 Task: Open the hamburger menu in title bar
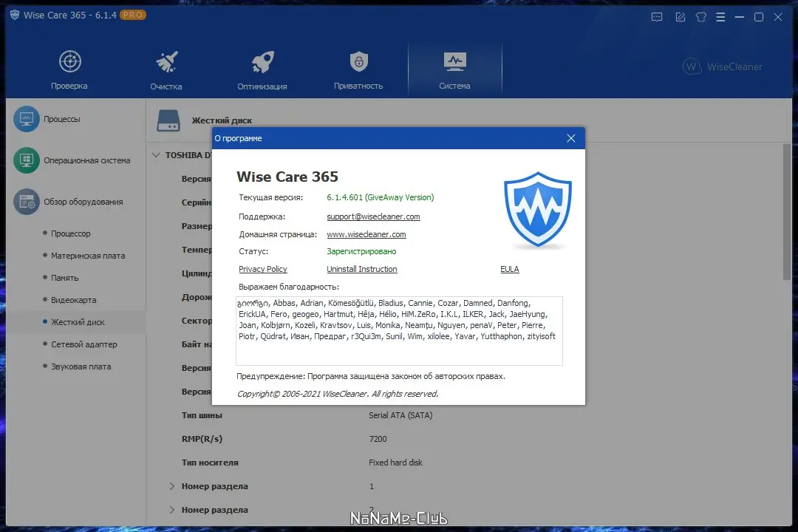click(x=720, y=17)
